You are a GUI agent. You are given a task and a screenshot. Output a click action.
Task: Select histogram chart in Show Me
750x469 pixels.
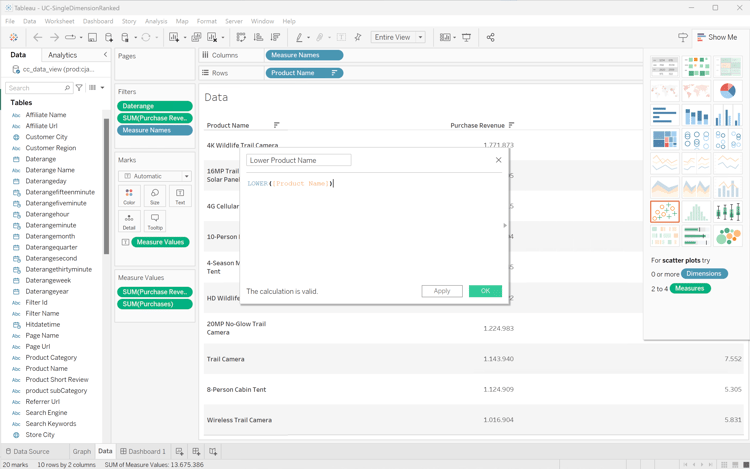pos(696,212)
